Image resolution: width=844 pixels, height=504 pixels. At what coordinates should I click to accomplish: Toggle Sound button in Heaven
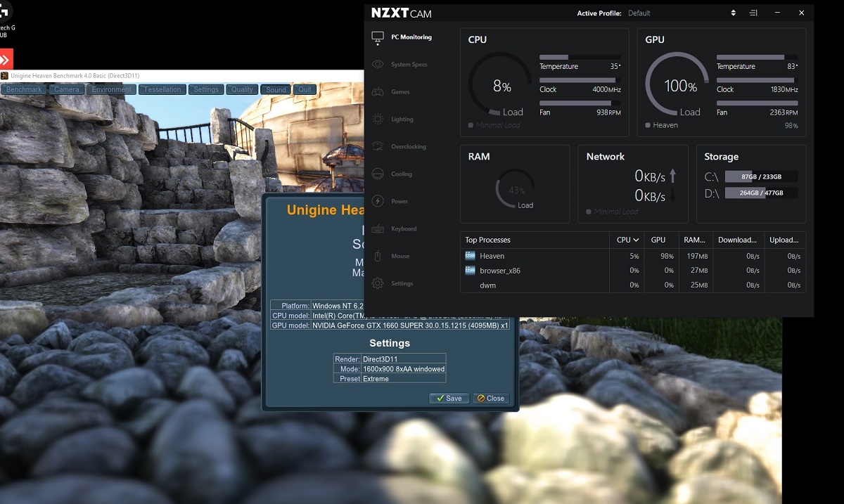click(x=276, y=90)
